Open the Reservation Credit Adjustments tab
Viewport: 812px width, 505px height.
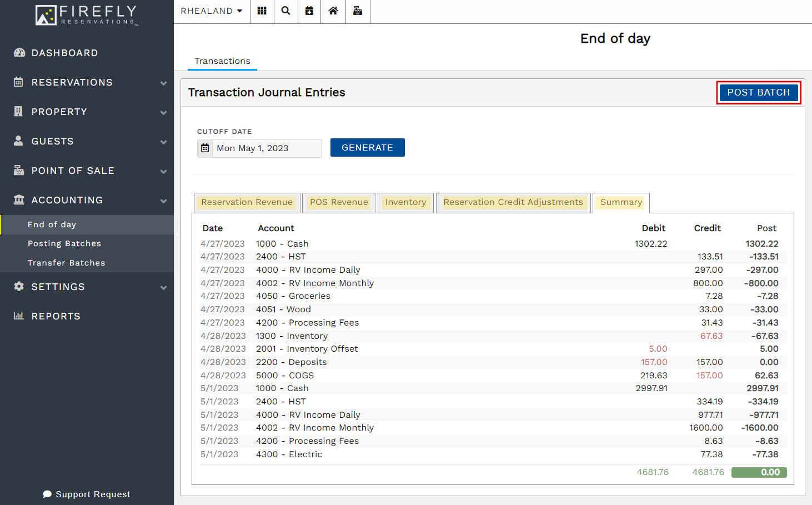[x=513, y=202]
